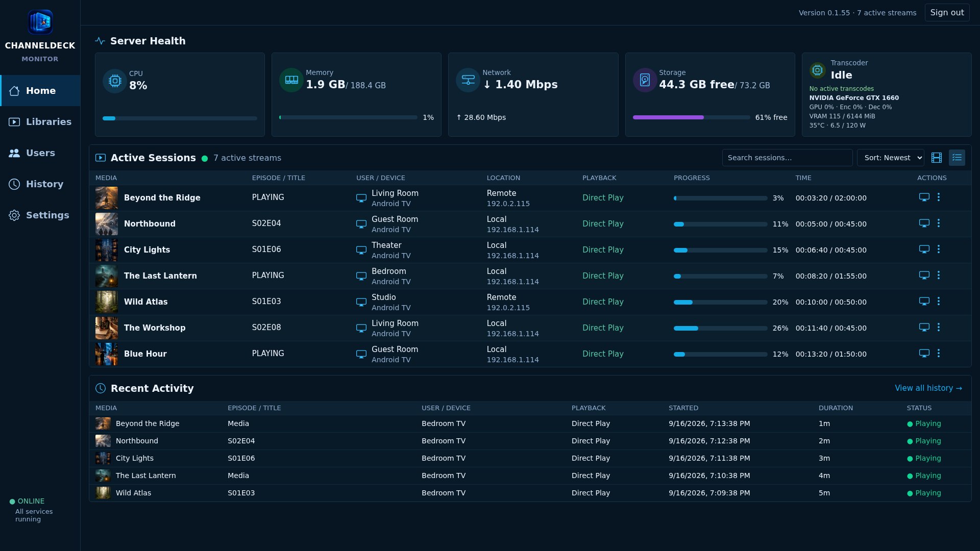Click View all history link
Image resolution: width=980 pixels, height=551 pixels.
point(928,388)
